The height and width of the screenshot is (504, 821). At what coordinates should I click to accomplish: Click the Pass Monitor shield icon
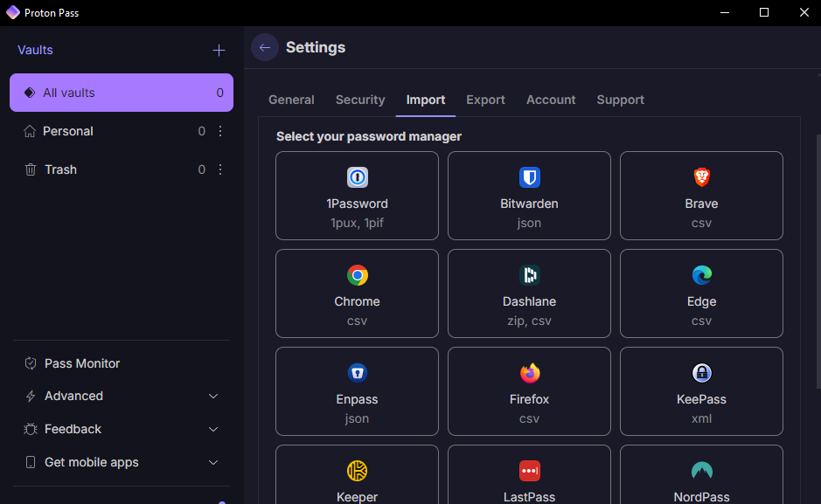(31, 363)
